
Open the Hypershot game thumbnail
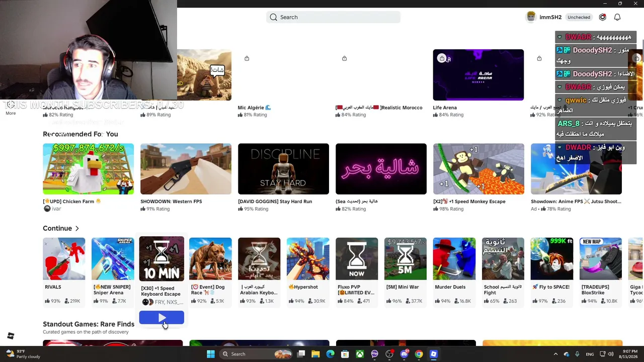(x=308, y=259)
